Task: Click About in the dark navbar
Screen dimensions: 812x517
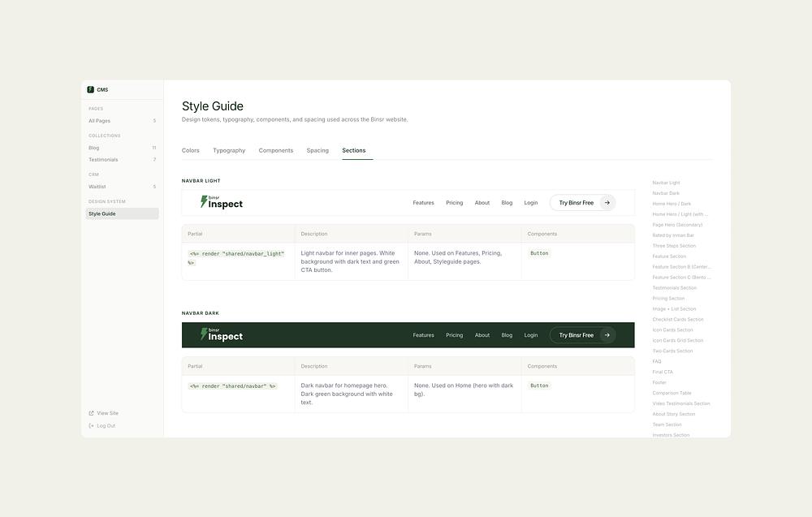Action: click(x=482, y=335)
